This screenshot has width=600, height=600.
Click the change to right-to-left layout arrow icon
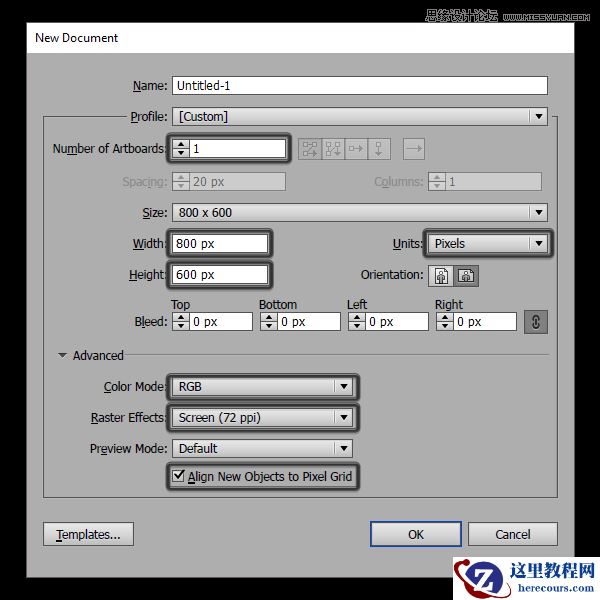tap(414, 149)
